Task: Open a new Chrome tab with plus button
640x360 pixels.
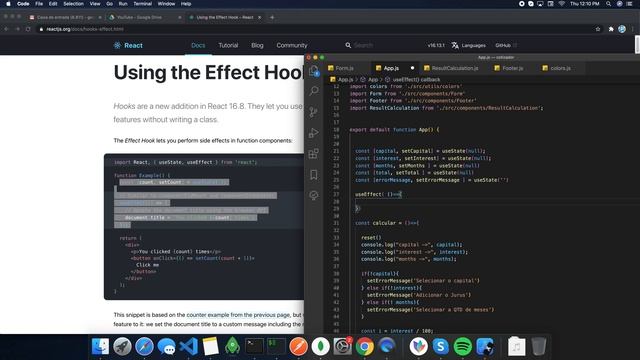Action: [x=272, y=17]
